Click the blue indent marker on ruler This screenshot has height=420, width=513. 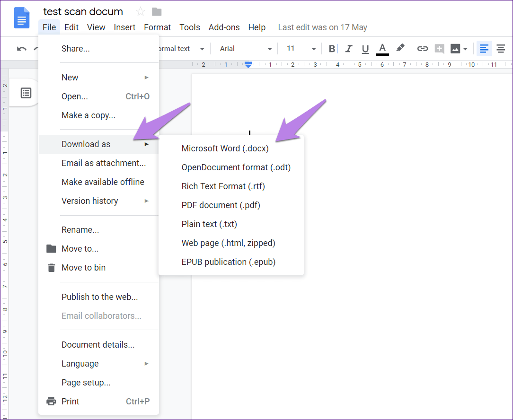point(248,64)
